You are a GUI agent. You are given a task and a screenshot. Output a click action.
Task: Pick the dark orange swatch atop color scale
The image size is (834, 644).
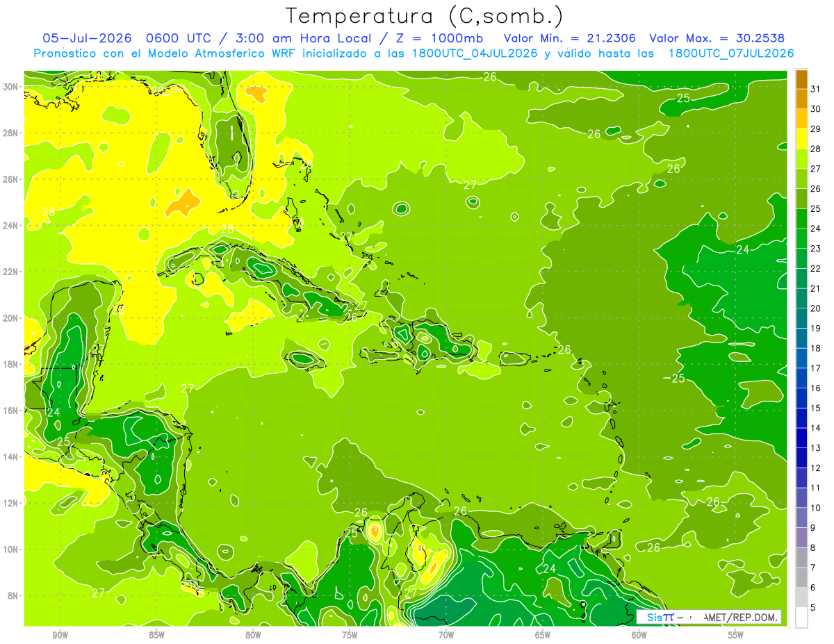pos(801,79)
